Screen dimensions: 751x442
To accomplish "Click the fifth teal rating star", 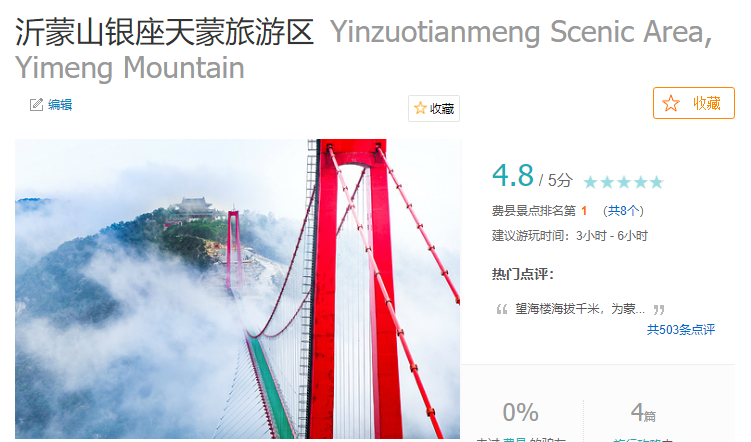I will (657, 182).
